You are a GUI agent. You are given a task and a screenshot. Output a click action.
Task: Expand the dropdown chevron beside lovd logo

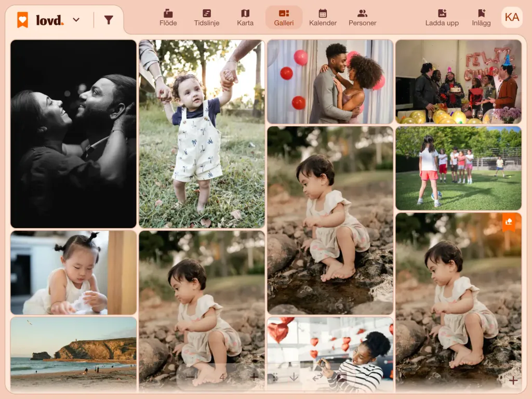point(76,20)
